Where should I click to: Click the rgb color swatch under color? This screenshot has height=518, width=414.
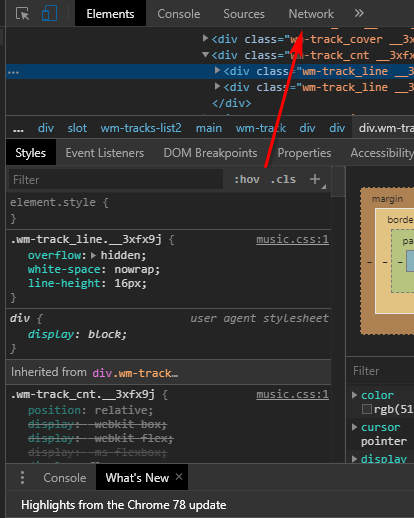coord(367,409)
